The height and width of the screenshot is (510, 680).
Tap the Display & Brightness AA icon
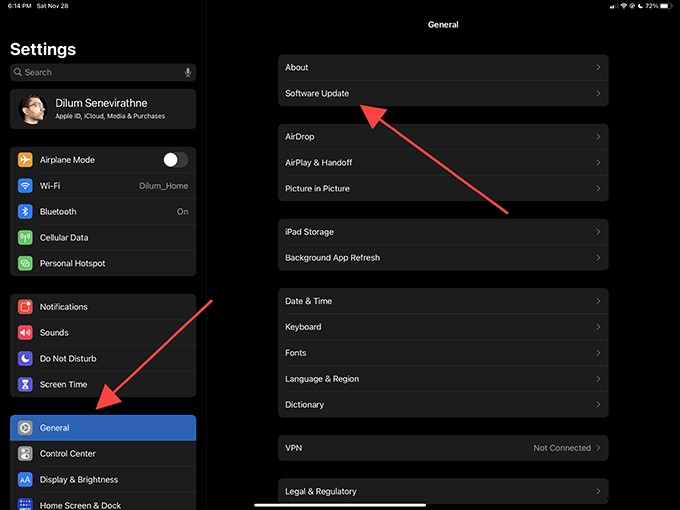pyautogui.click(x=25, y=480)
